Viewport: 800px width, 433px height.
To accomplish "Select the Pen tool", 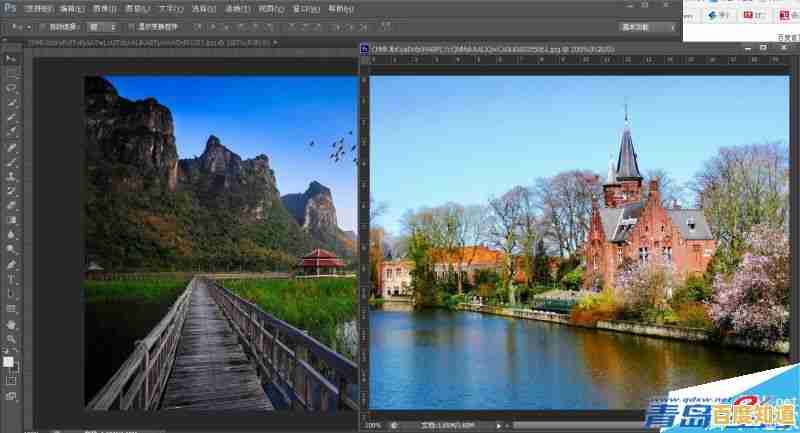I will coord(12,264).
